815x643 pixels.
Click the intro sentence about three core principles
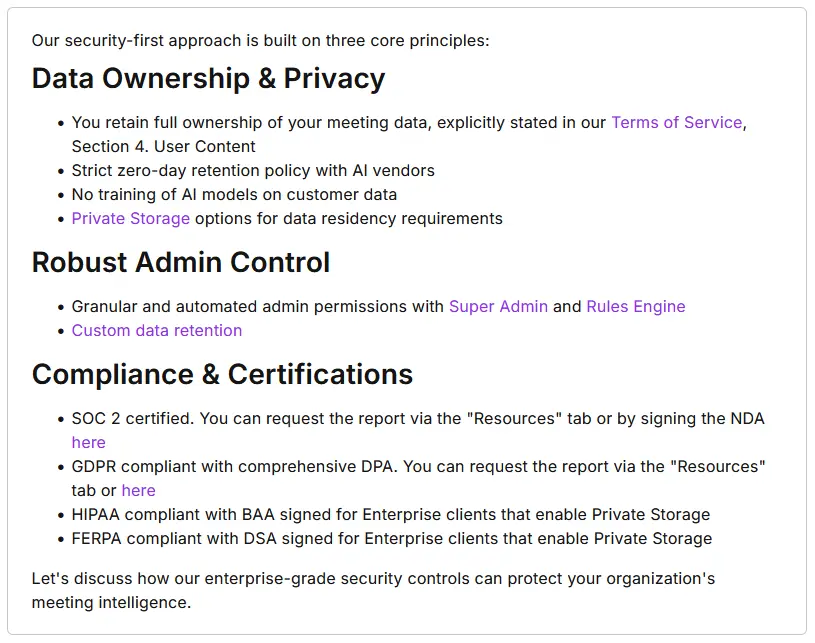coord(260,41)
